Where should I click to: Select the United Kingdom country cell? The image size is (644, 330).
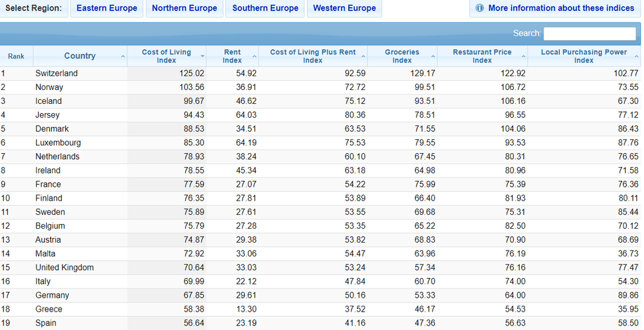(x=64, y=268)
